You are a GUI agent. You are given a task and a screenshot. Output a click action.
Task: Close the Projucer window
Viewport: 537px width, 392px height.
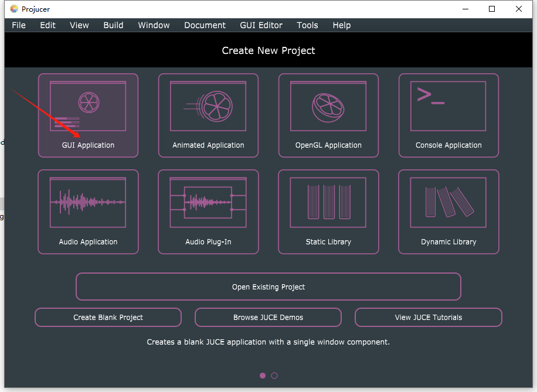(x=519, y=9)
